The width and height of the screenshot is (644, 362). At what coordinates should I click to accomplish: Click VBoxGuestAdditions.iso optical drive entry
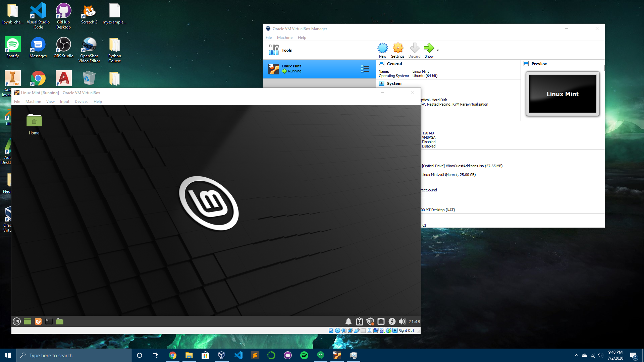[x=462, y=166]
